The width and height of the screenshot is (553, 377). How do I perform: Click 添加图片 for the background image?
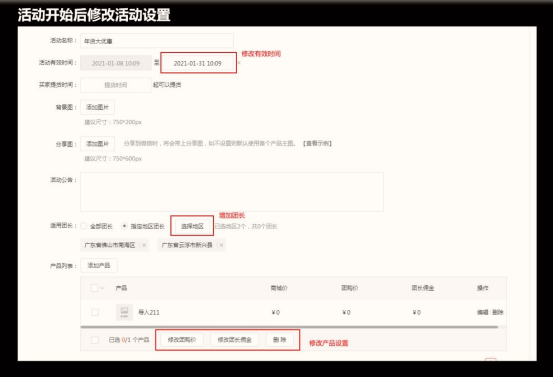coord(97,107)
